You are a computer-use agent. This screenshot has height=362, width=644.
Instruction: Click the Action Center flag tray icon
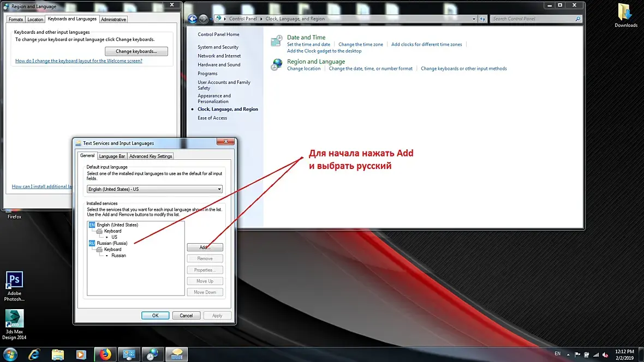(577, 354)
